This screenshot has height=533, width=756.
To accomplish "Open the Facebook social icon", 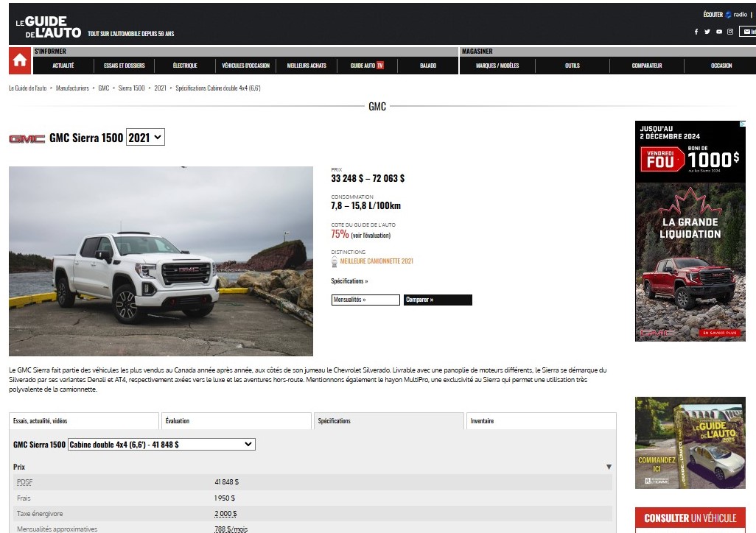I will click(x=696, y=32).
